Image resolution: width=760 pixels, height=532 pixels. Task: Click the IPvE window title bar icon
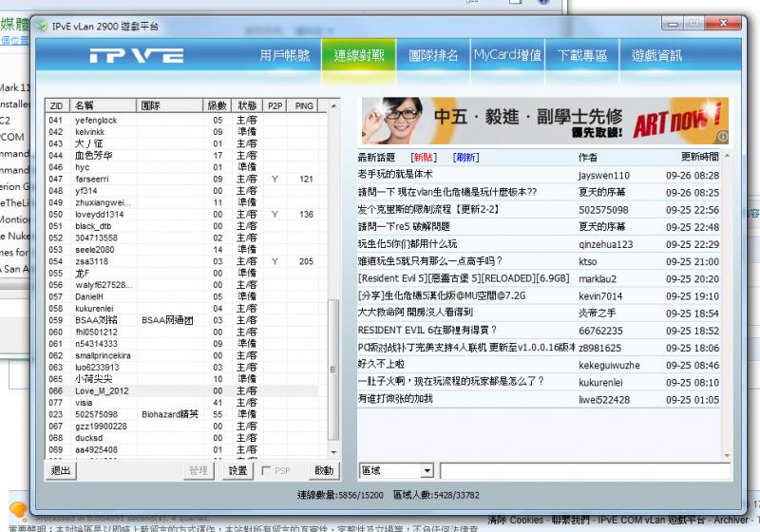point(43,27)
